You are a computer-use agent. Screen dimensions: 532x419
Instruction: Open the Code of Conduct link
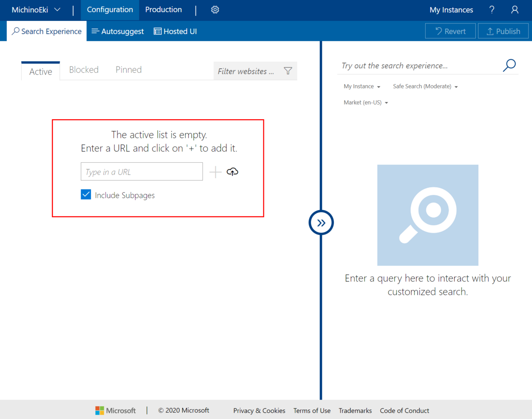[x=404, y=411]
